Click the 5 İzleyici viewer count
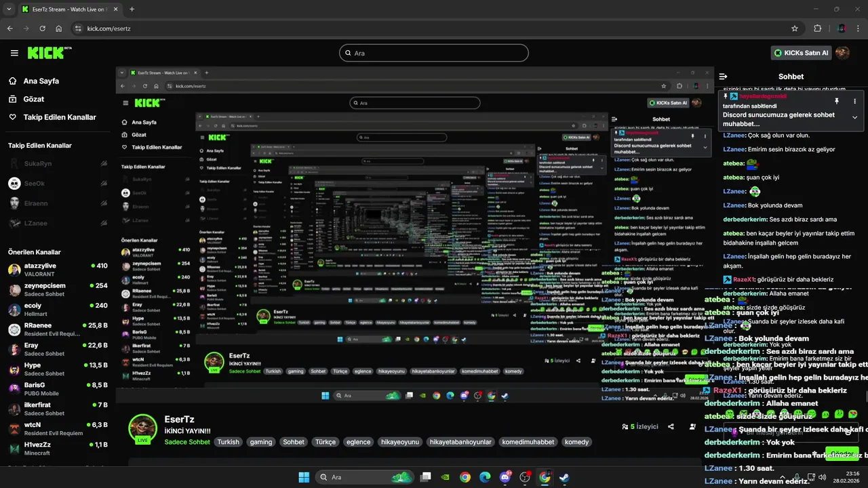This screenshot has width=868, height=488. (640, 426)
